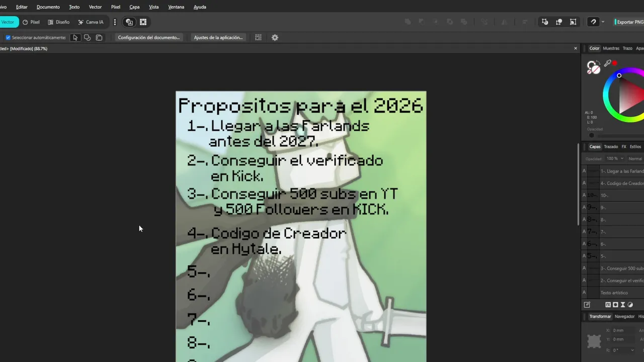Open the Vector menu
644x362 pixels.
95,7
